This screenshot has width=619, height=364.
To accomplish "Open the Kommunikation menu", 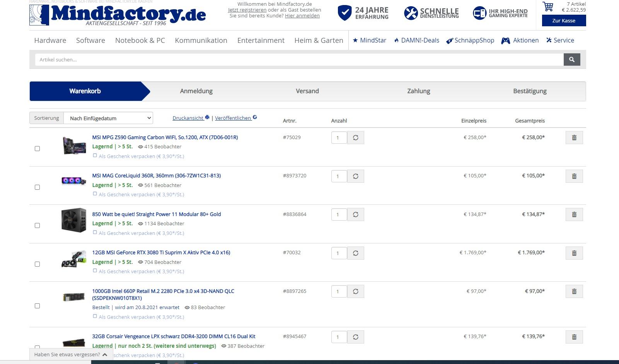I will [201, 40].
